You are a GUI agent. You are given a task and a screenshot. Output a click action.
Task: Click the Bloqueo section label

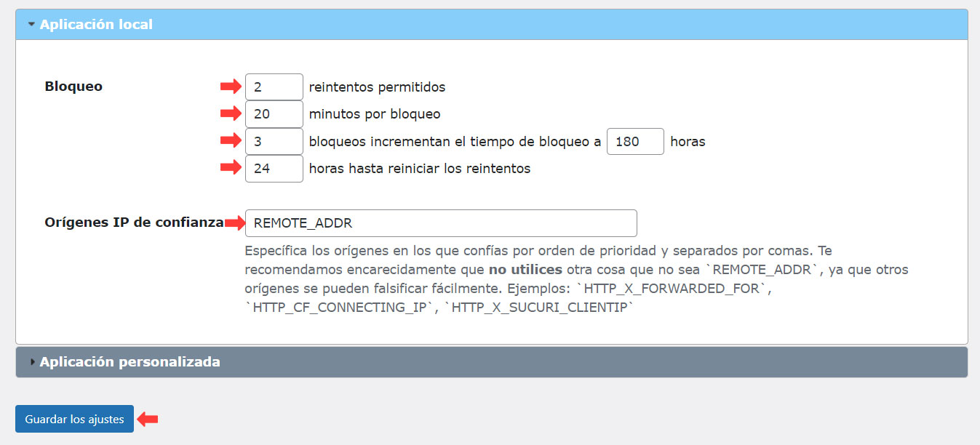click(x=73, y=87)
